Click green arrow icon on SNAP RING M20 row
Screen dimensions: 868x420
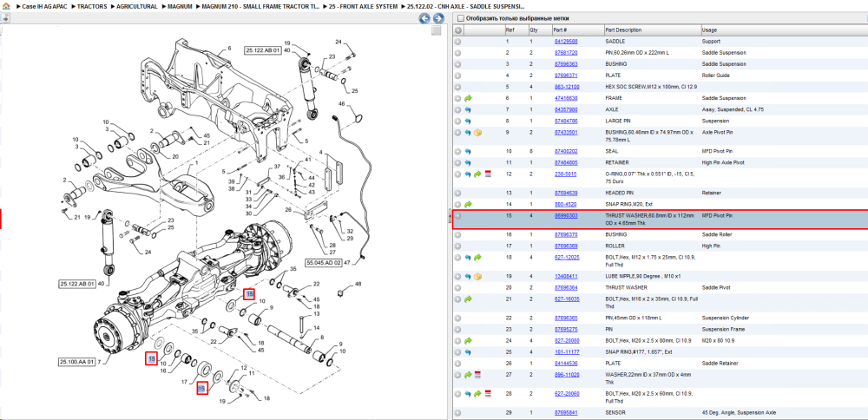468,204
